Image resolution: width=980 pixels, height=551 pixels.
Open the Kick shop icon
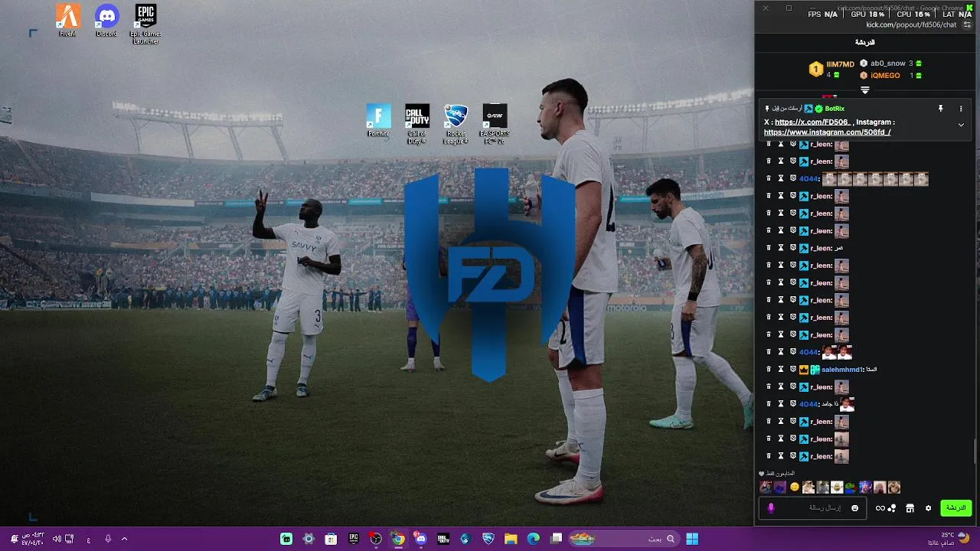(x=910, y=508)
